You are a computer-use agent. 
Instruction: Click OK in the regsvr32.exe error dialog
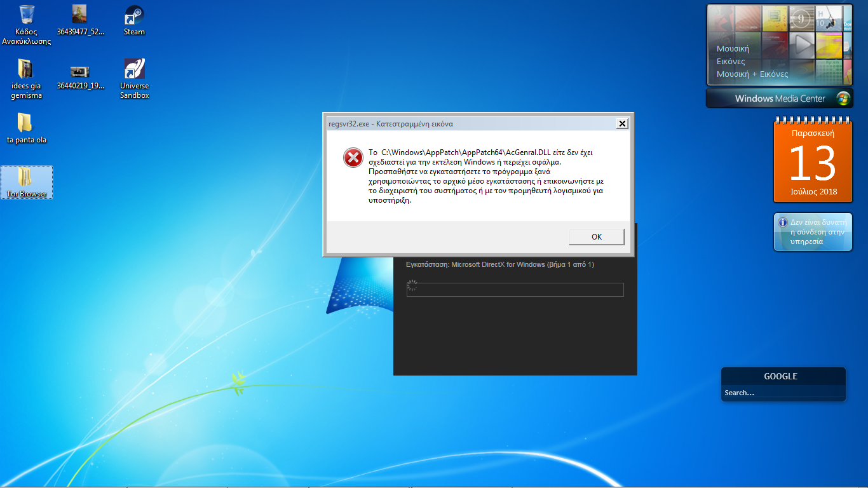tap(597, 236)
